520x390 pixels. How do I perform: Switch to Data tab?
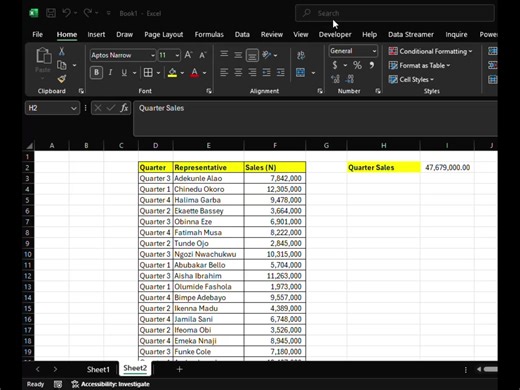point(242,34)
